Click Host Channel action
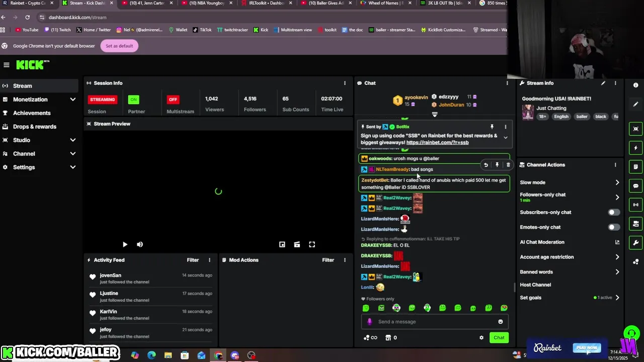644x362 pixels. (535, 285)
